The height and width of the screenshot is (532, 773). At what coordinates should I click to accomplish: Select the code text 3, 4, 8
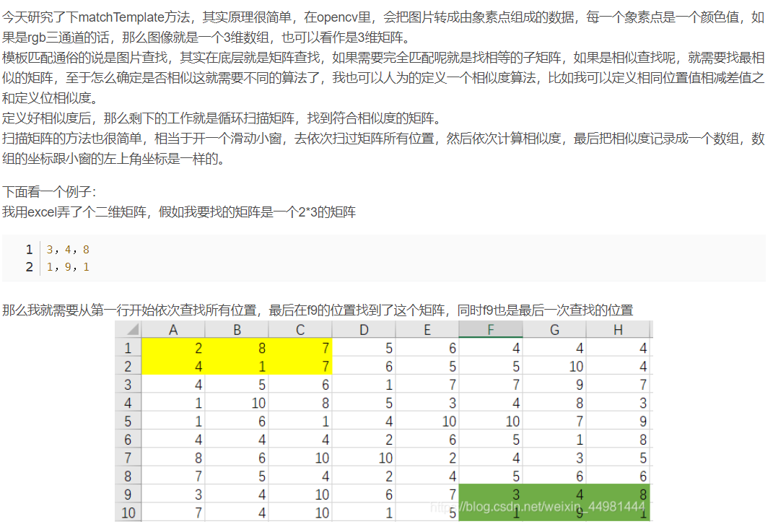[x=66, y=249]
